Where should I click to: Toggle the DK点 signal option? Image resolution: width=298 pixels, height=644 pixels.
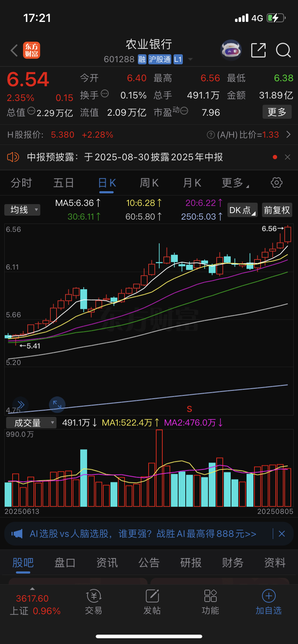point(243,210)
